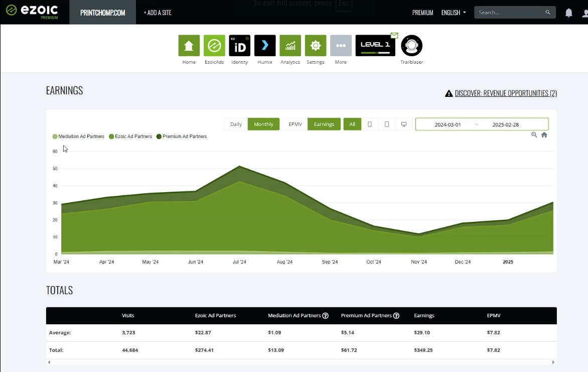Viewport: 588px width, 372px height.
Task: Open the Analytics chart icon
Action: point(290,45)
